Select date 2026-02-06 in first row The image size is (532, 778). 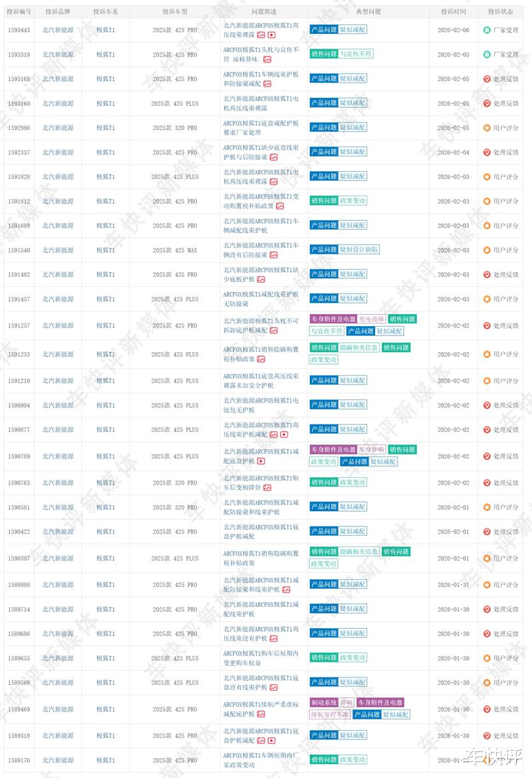454,30
